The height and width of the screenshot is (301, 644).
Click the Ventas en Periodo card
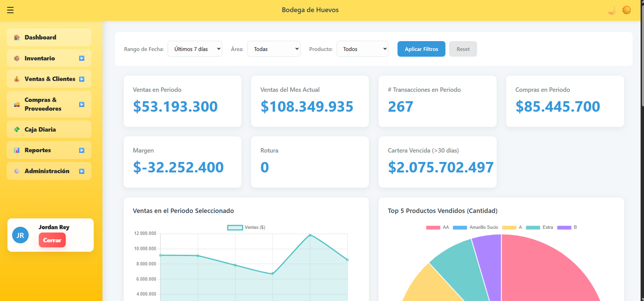[x=183, y=101]
